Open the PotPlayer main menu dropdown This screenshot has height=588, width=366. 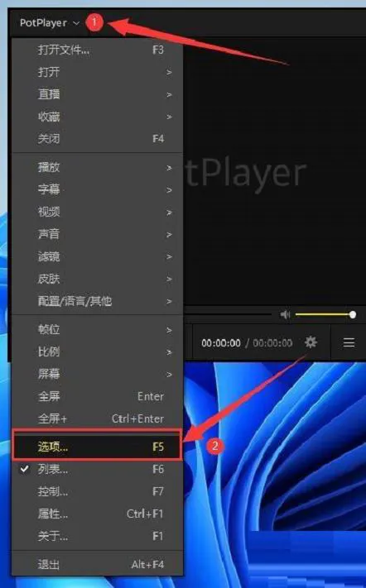50,23
